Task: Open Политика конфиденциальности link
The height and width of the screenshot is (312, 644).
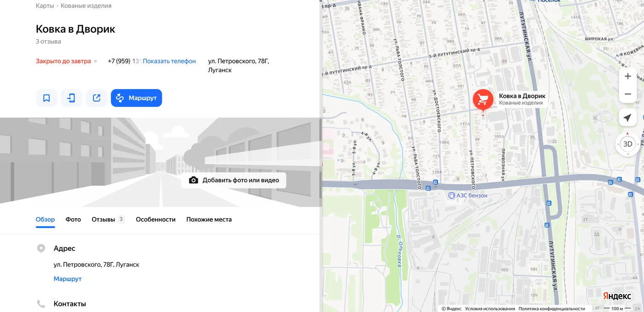Action: [x=552, y=309]
